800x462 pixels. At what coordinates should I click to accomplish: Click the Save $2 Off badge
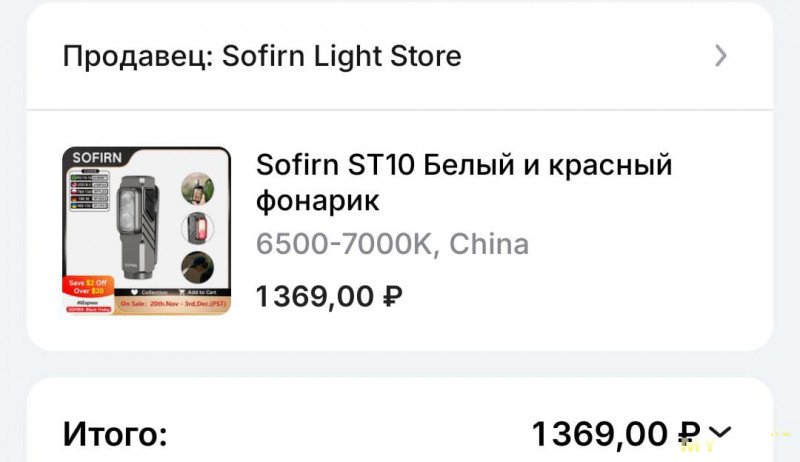pos(88,286)
